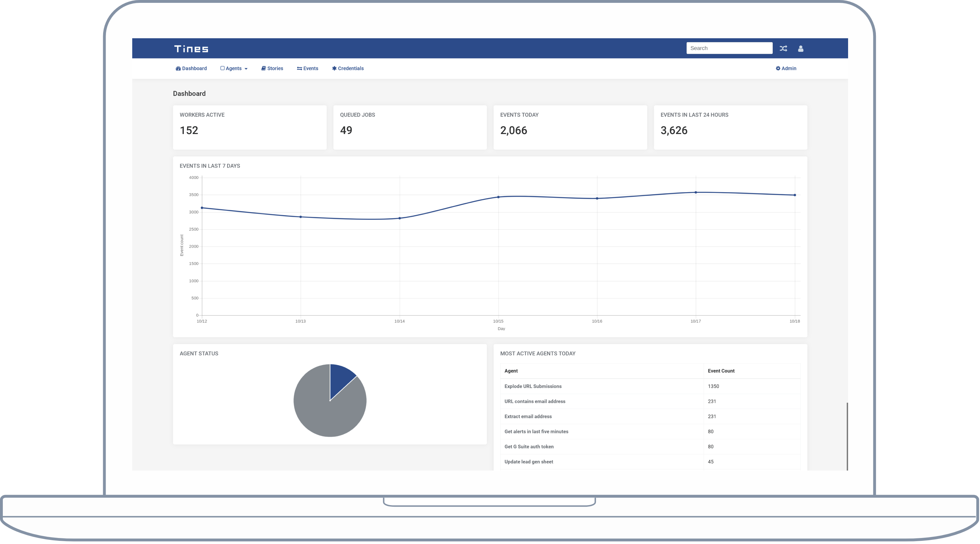Click the Events Today card
The width and height of the screenshot is (980, 544).
coord(570,127)
